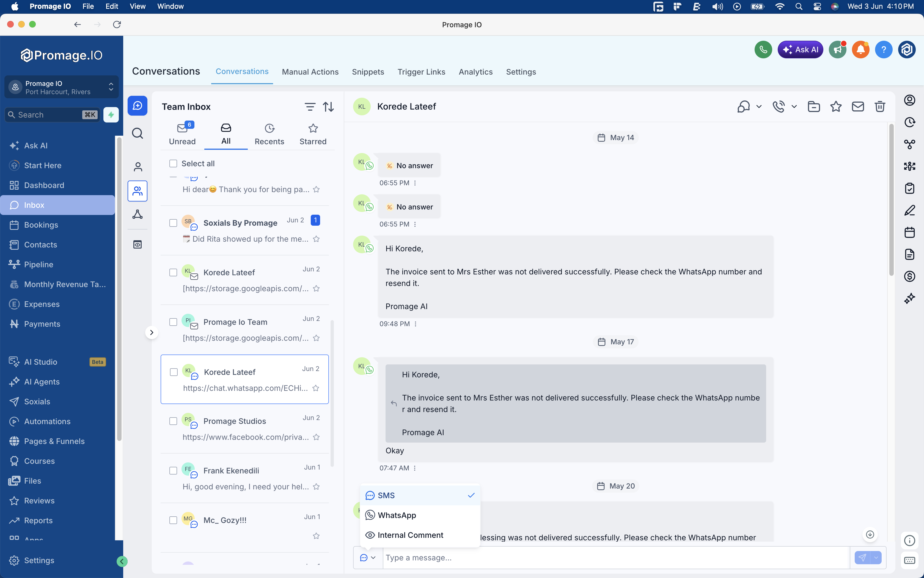Screen dimensions: 924x578
Task: Open macOS Control Center icon
Action: pos(817,7)
